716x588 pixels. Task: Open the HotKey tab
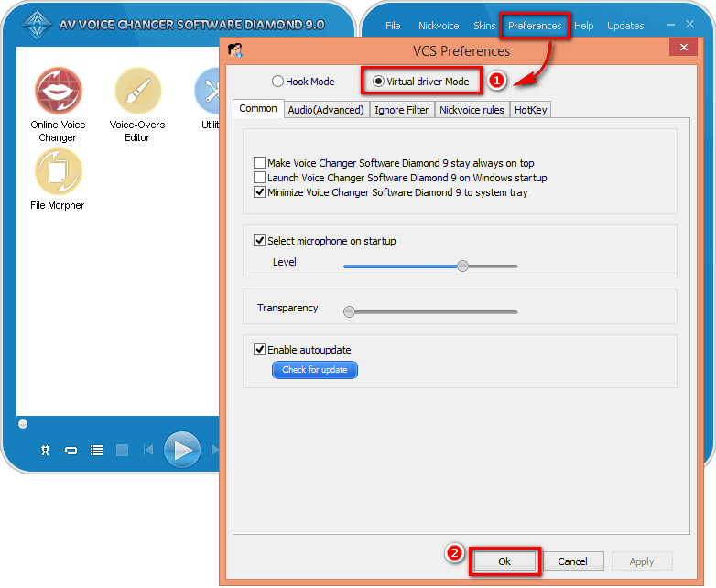(x=531, y=110)
